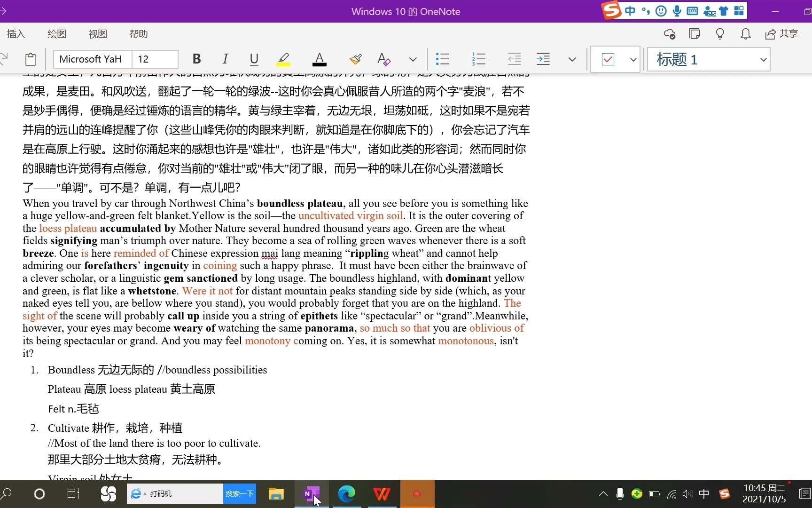Insert a numbered list
Image resolution: width=812 pixels, height=508 pixels.
(479, 59)
